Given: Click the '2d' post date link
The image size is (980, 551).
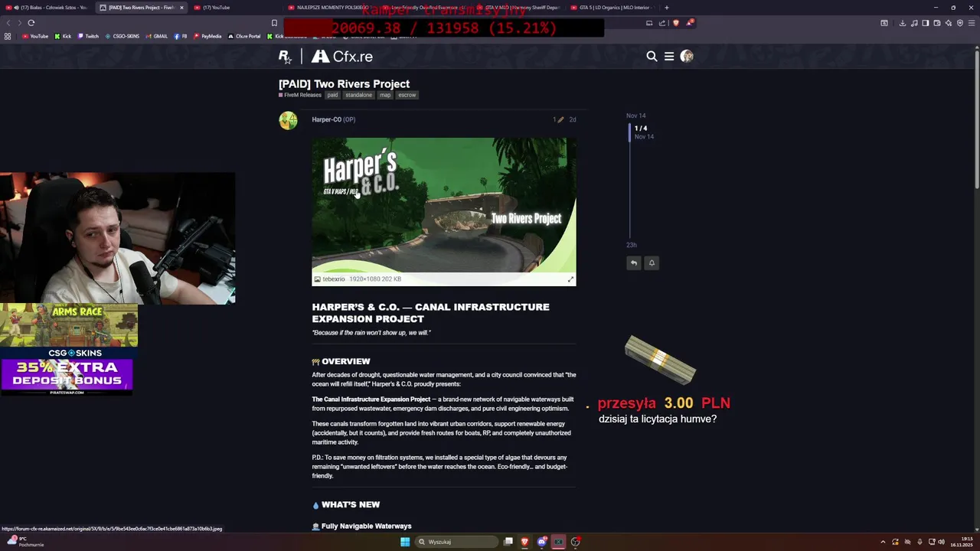Looking at the screenshot, I should [x=572, y=119].
